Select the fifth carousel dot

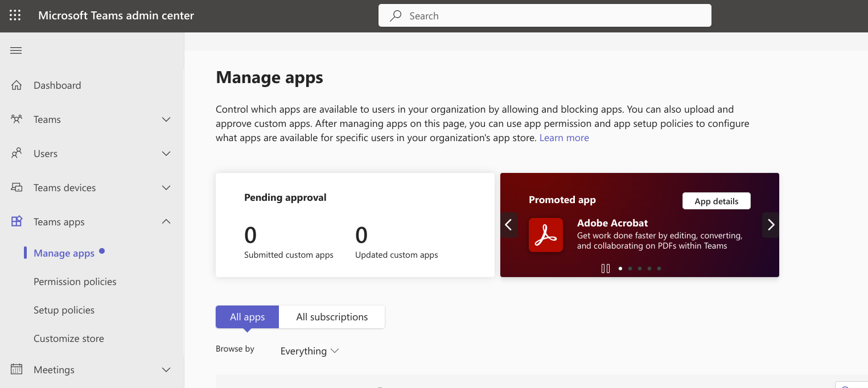tap(659, 269)
